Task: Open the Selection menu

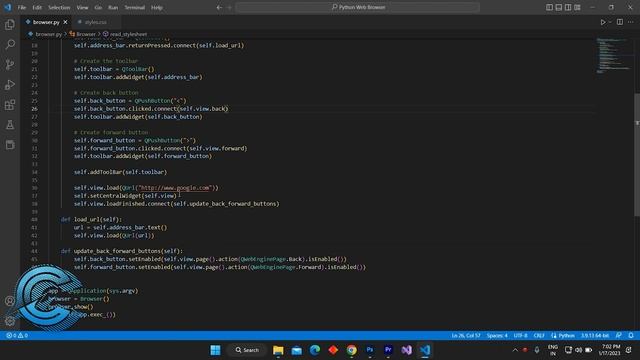Action: click(59, 7)
